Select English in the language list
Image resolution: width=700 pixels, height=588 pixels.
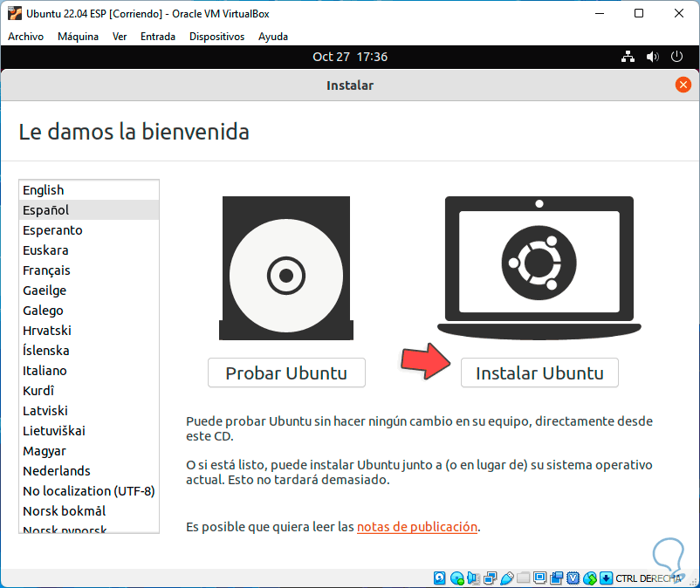(89, 190)
